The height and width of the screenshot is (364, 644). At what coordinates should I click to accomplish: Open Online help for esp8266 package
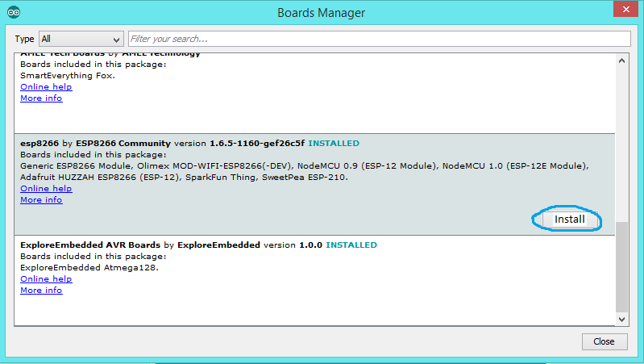tap(46, 189)
